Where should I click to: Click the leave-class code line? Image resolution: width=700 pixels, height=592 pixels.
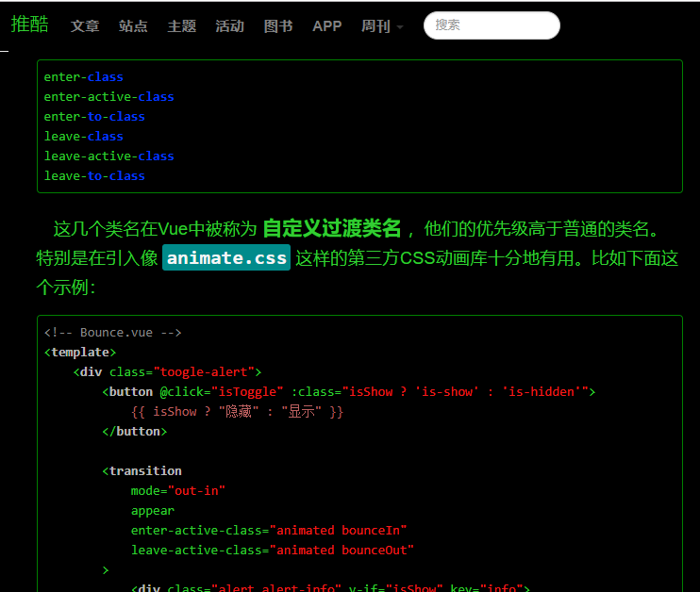point(83,137)
